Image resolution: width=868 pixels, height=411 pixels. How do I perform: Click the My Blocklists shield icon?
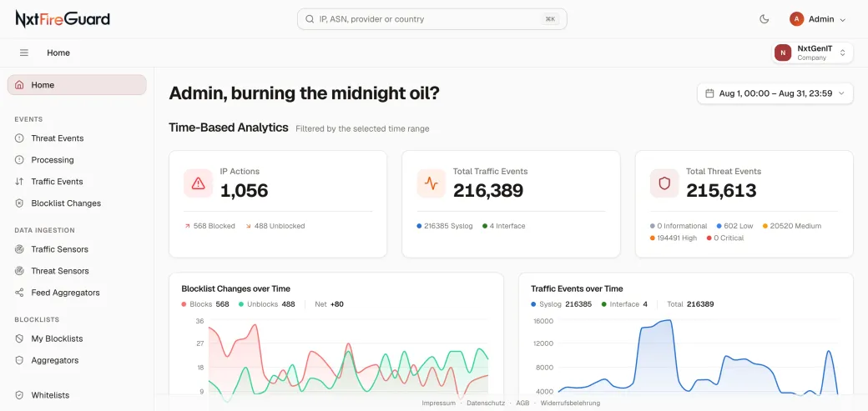click(19, 338)
